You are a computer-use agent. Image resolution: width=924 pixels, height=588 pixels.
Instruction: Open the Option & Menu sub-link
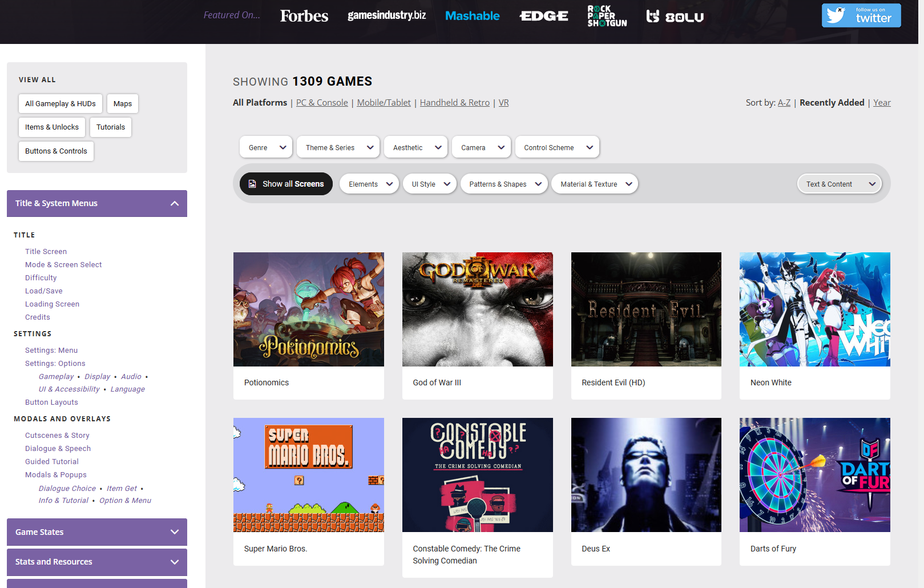(x=125, y=501)
